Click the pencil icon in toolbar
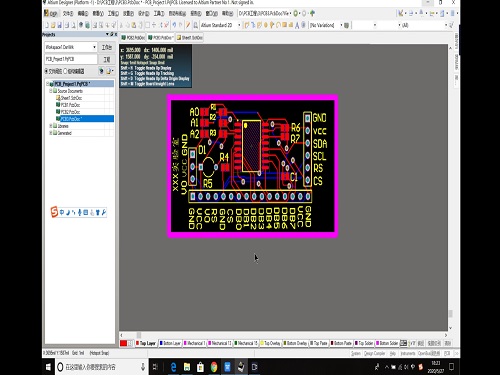500x375 pixels. point(188,25)
